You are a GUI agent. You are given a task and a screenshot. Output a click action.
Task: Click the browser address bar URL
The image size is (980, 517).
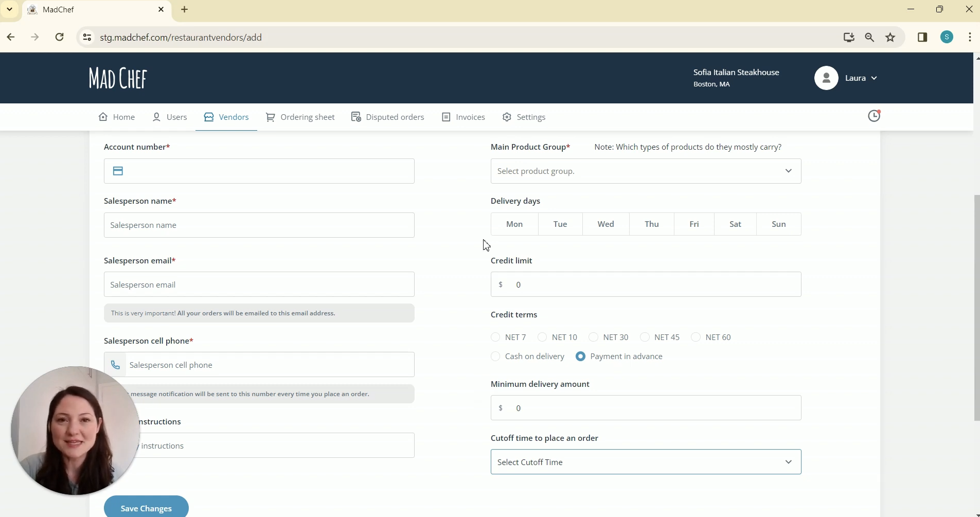tap(181, 38)
